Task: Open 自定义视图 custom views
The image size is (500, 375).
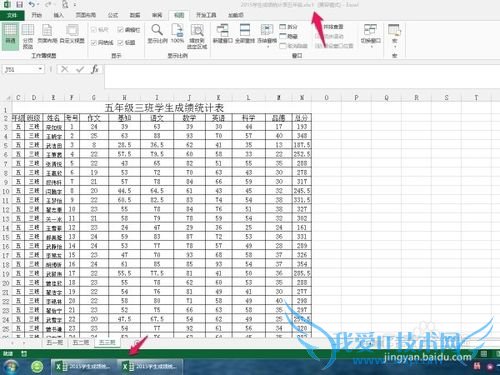Action: 72,34
